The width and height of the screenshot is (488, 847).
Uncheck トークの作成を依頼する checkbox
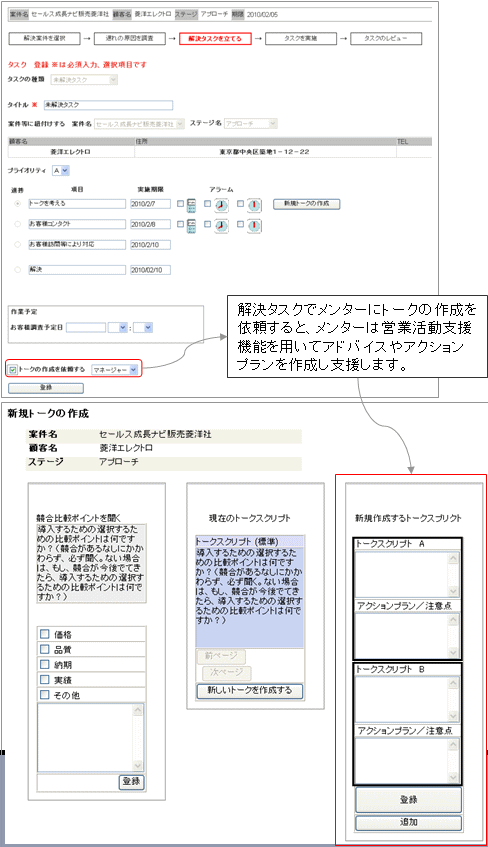(x=13, y=370)
